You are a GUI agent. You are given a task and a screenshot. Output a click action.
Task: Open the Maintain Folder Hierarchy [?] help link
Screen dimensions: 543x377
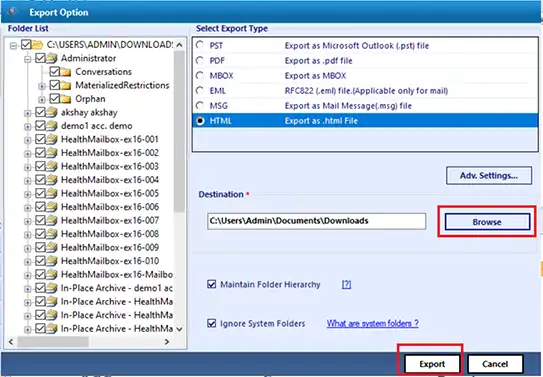click(346, 285)
